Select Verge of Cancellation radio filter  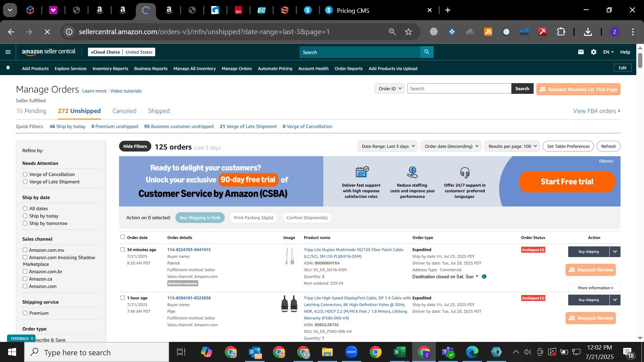pyautogui.click(x=25, y=174)
